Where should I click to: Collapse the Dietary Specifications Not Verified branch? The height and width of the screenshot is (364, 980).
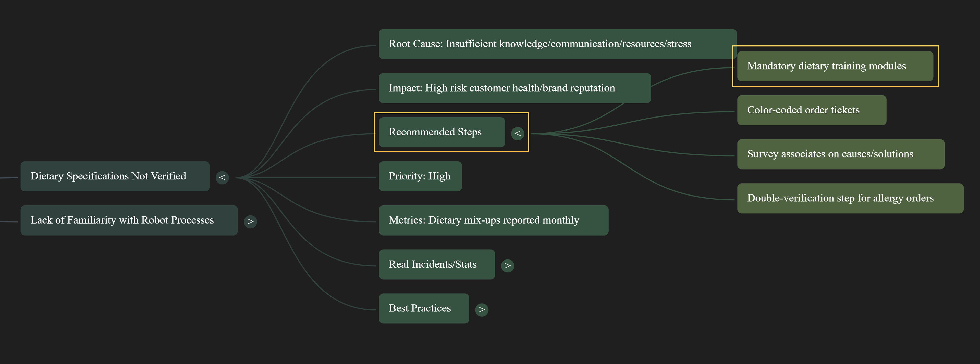(222, 177)
